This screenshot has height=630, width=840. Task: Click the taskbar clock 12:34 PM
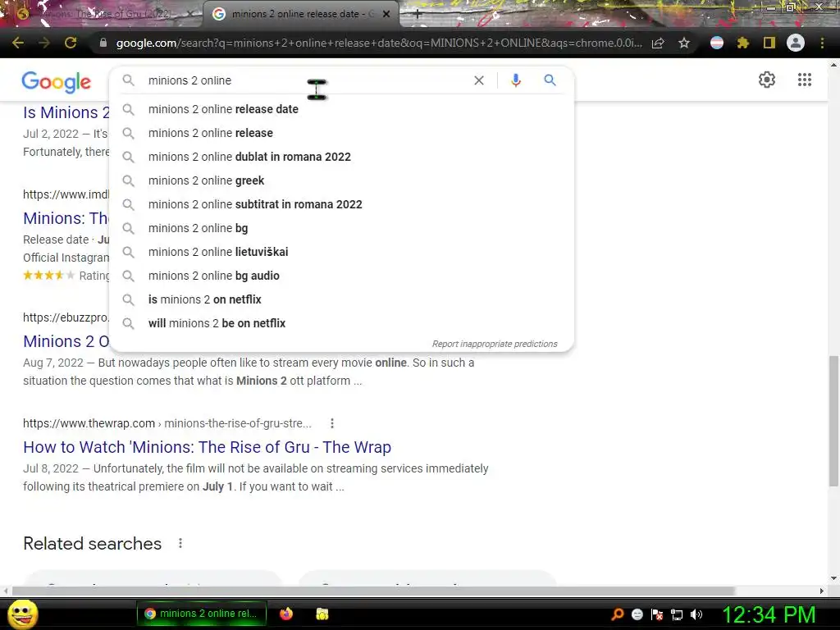coord(769,614)
